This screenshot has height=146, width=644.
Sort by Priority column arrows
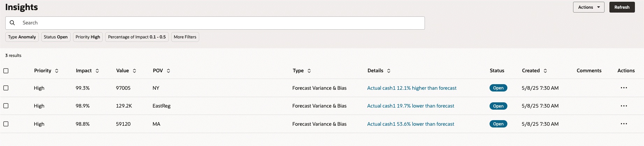[x=57, y=71]
